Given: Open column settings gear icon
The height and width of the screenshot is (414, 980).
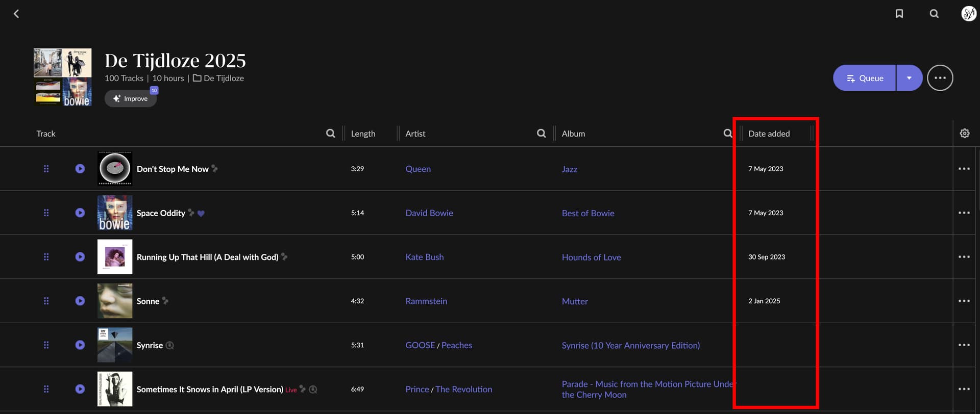Looking at the screenshot, I should (964, 134).
